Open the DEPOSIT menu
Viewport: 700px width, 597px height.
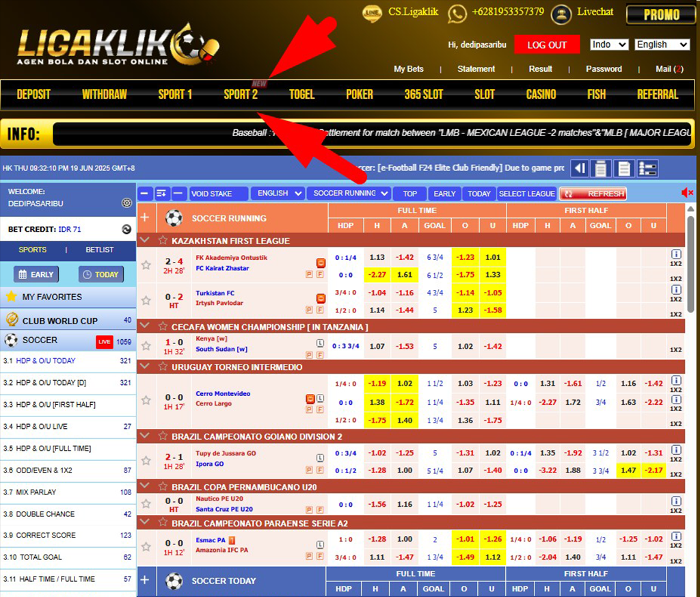(33, 94)
